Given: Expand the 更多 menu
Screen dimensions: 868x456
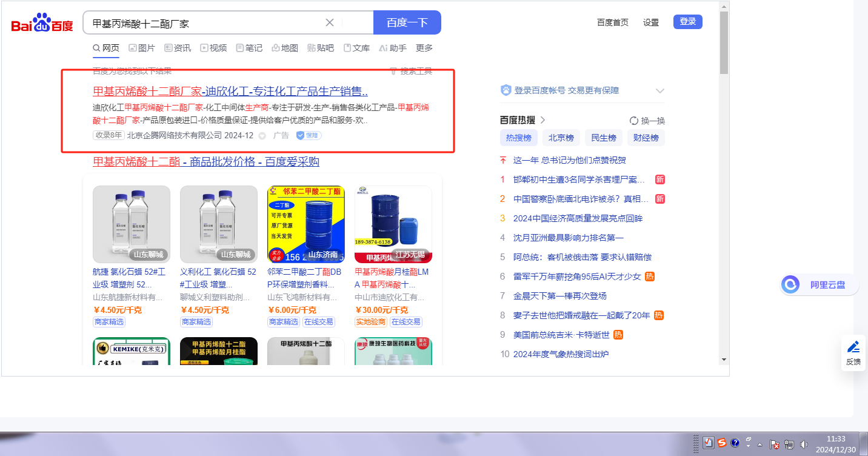Looking at the screenshot, I should (424, 48).
